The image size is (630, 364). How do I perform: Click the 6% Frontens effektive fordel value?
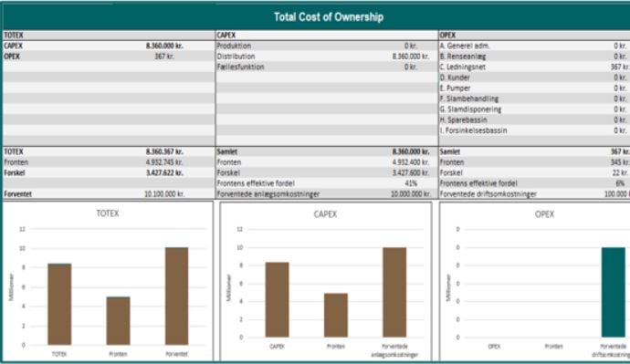(620, 183)
